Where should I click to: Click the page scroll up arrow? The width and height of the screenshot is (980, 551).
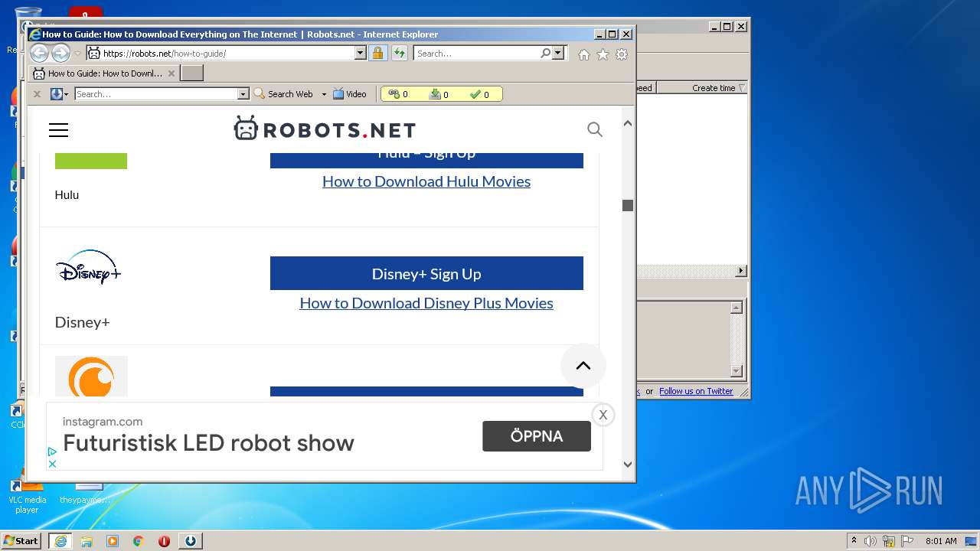(x=628, y=123)
